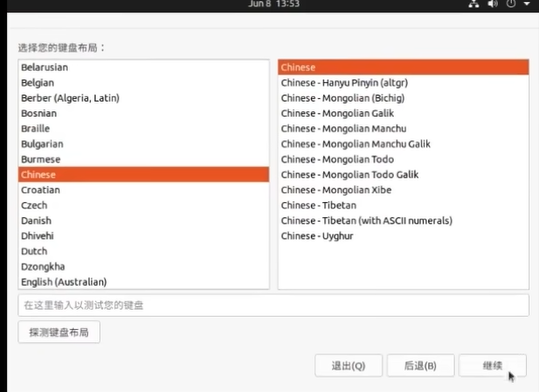
Task: Select Chinese - Hanyu Pinyin (altgr) variant
Action: click(403, 83)
